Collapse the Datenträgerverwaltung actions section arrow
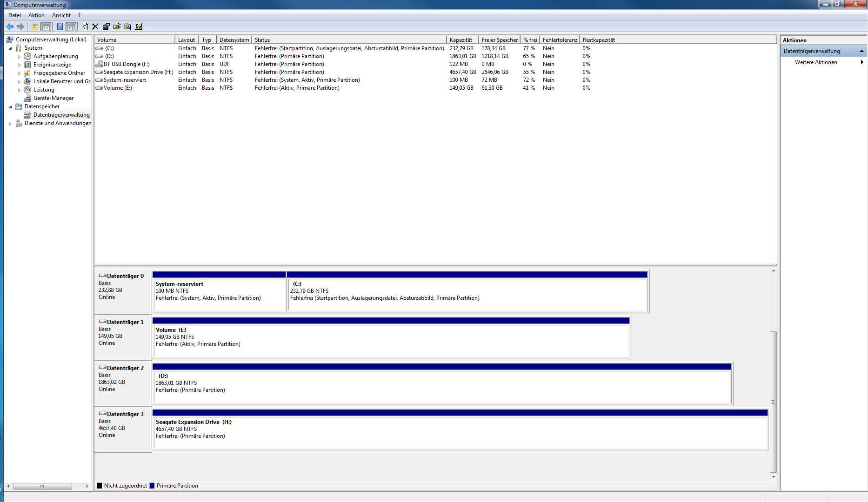 861,51
